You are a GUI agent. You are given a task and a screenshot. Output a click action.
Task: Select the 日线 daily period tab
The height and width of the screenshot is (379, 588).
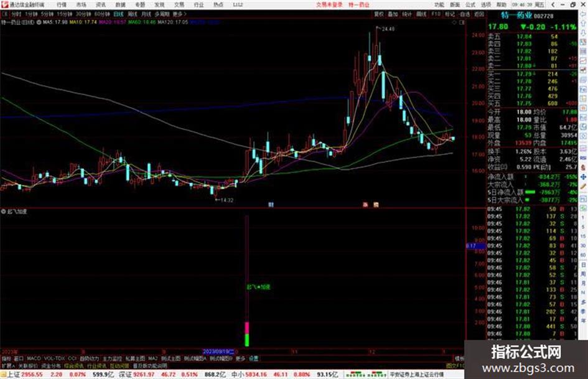coord(118,14)
